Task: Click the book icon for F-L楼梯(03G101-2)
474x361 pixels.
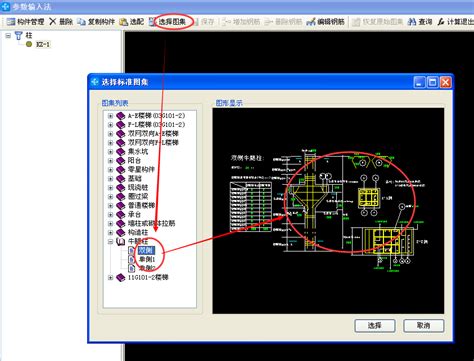Action: click(121, 125)
